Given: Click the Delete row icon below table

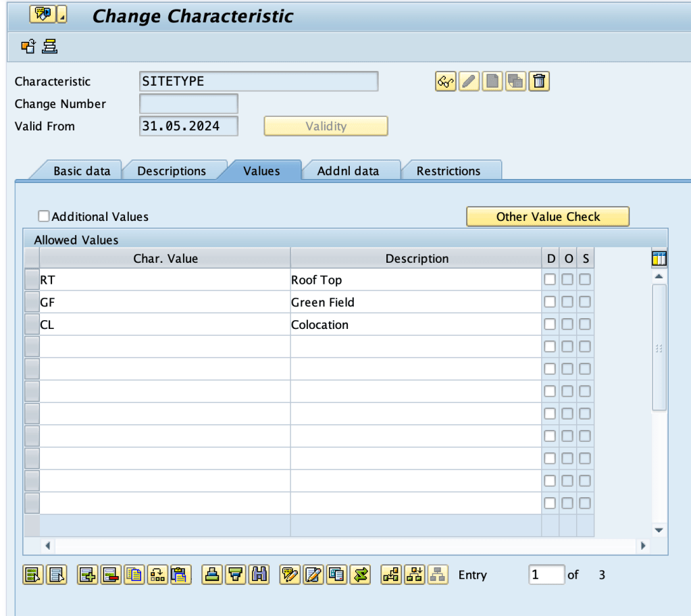Looking at the screenshot, I should tap(110, 575).
